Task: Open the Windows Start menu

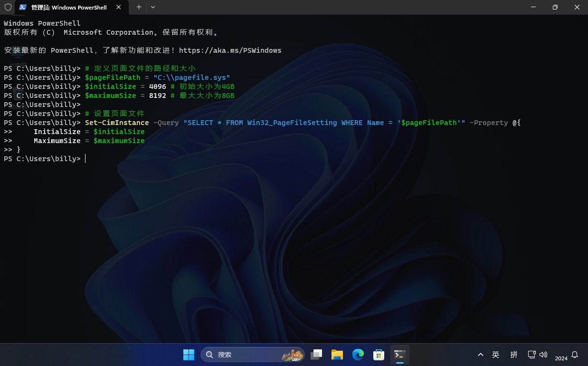Action: (189, 355)
